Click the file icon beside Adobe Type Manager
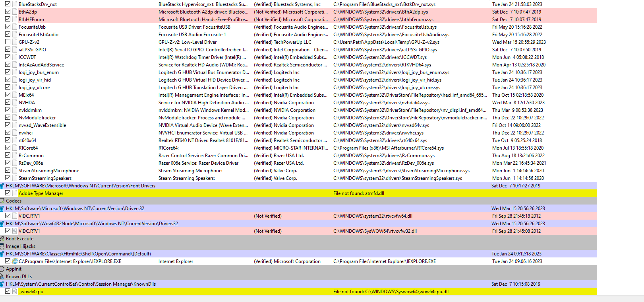 point(15,193)
